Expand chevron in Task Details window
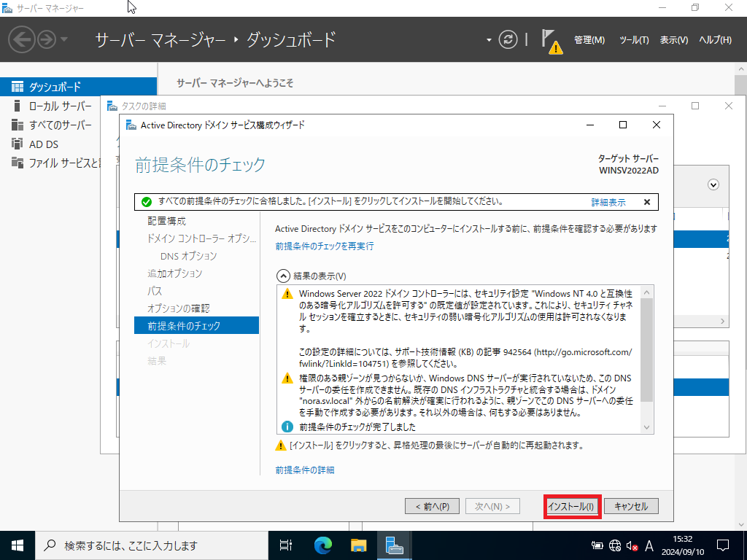 click(x=713, y=184)
